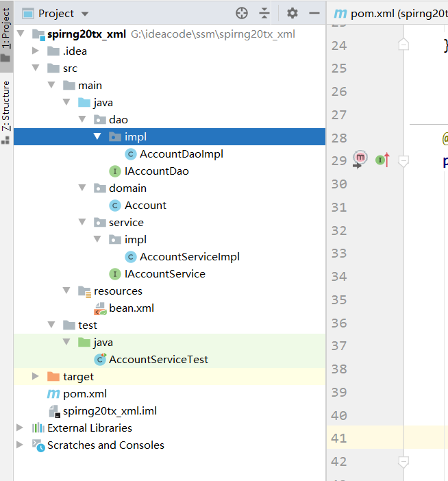Select IAccountDao in the project tree
The width and height of the screenshot is (448, 481).
tap(157, 171)
